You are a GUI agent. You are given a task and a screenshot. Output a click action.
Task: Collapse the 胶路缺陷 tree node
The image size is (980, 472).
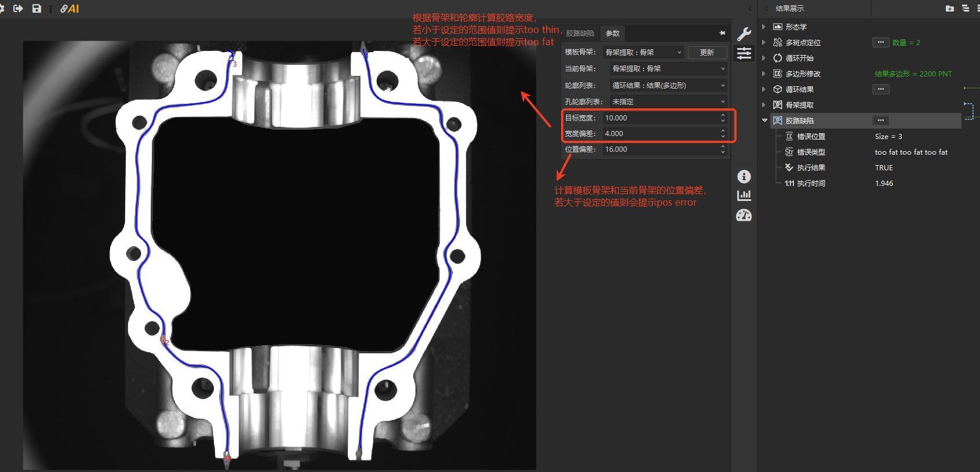click(764, 120)
